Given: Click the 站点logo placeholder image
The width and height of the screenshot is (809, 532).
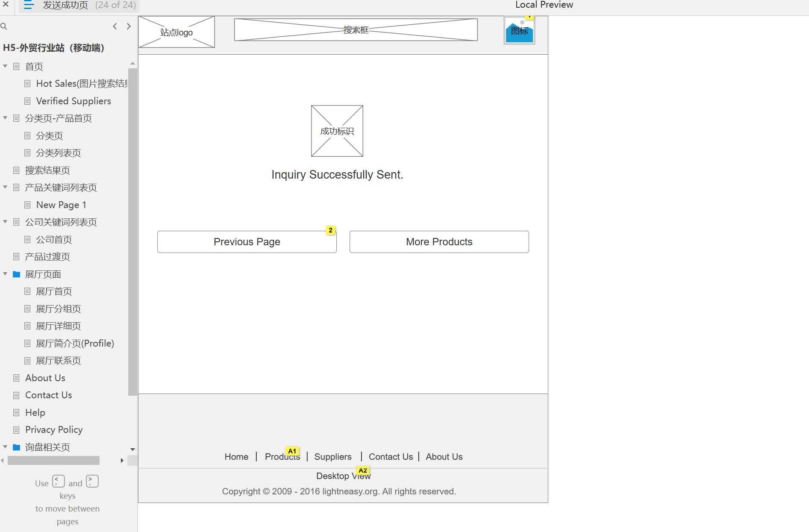Looking at the screenshot, I should [177, 32].
